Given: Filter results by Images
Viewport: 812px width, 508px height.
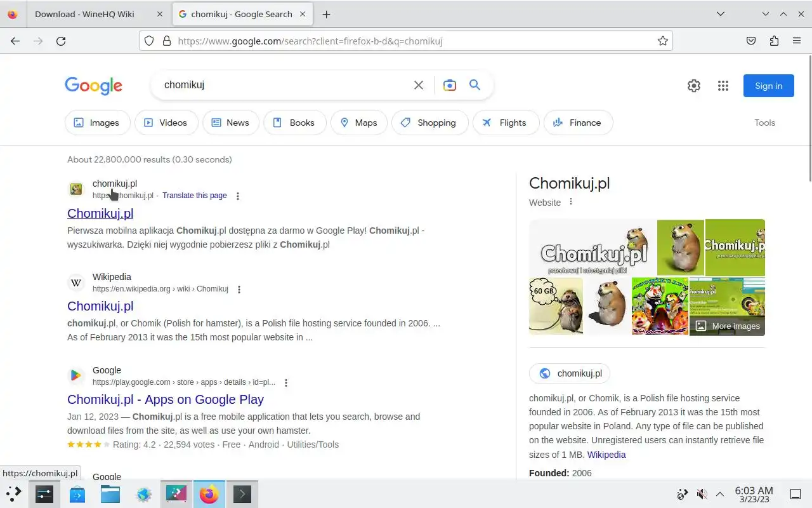Looking at the screenshot, I should (97, 123).
